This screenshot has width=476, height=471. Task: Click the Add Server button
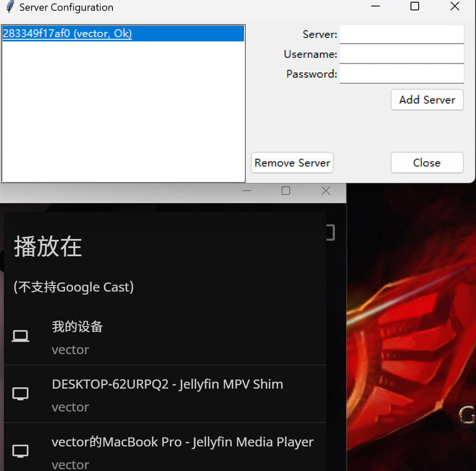click(x=426, y=100)
